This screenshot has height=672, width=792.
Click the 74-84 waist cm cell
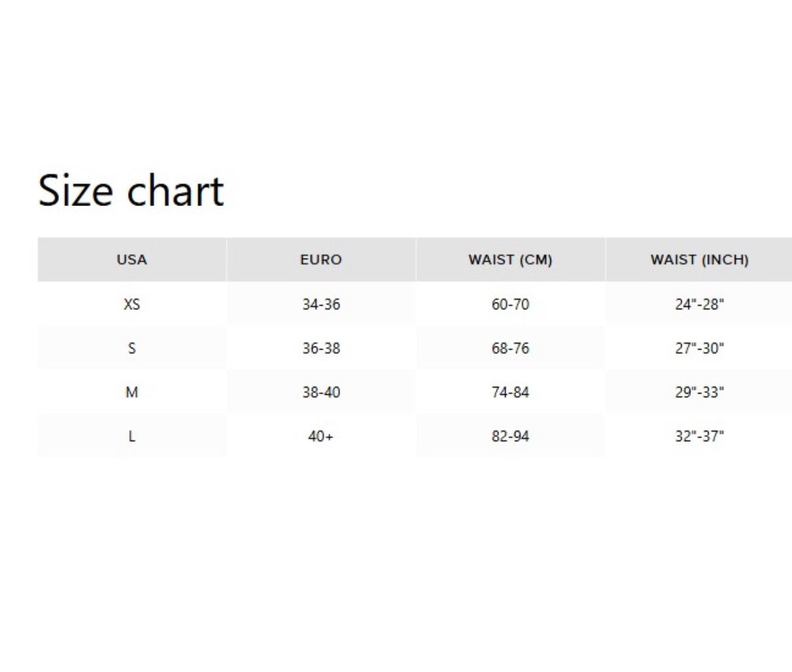point(510,392)
